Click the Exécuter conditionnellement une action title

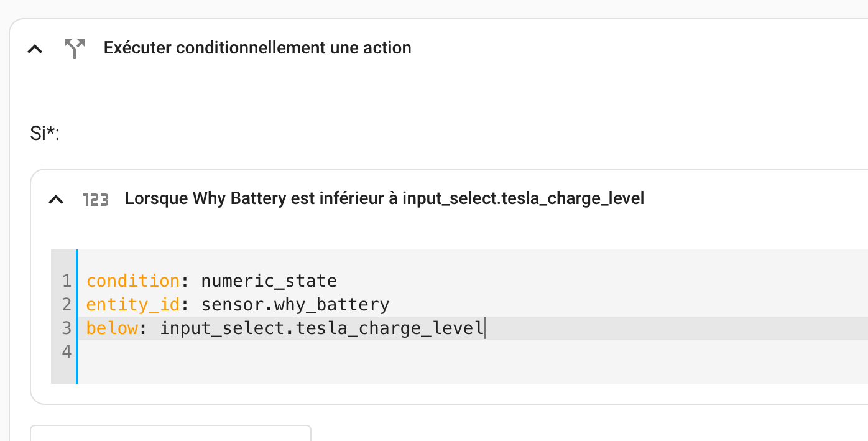257,48
